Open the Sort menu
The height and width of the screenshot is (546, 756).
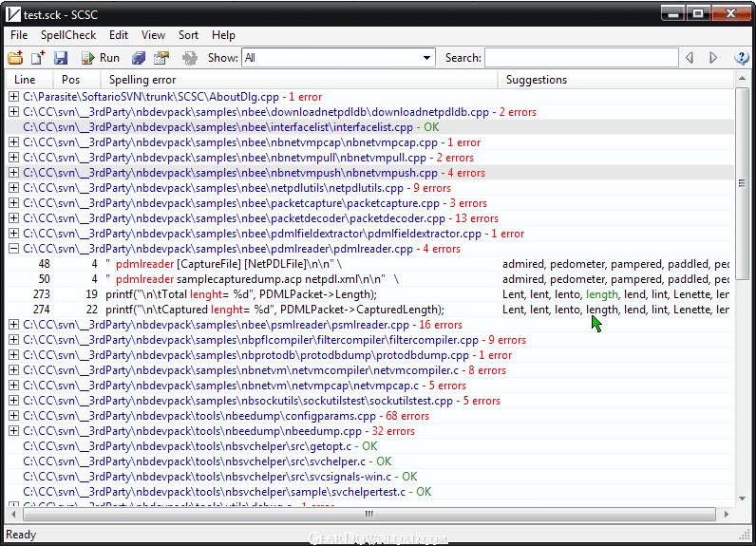click(x=188, y=35)
